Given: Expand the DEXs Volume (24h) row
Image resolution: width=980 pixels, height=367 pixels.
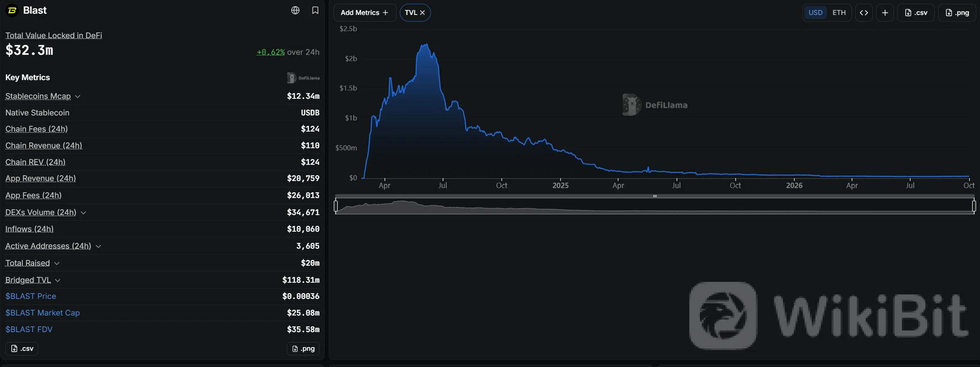Looking at the screenshot, I should coord(84,213).
